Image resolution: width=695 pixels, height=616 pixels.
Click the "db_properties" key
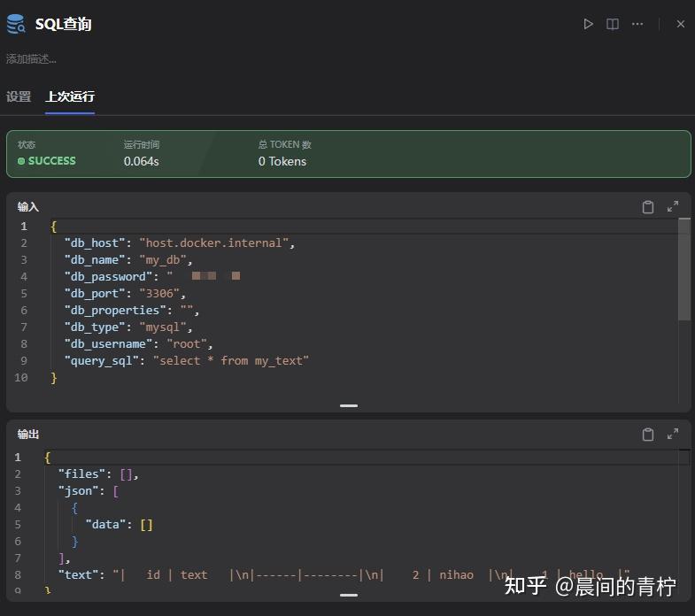pos(115,311)
